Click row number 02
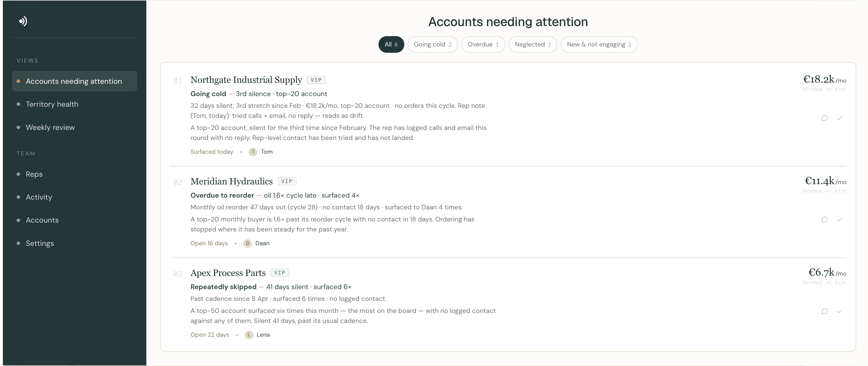The height and width of the screenshot is (366, 868). tap(178, 183)
